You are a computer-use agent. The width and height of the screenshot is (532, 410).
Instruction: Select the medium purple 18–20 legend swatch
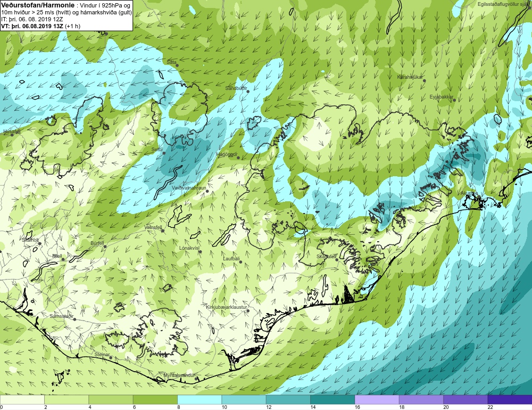click(x=421, y=399)
